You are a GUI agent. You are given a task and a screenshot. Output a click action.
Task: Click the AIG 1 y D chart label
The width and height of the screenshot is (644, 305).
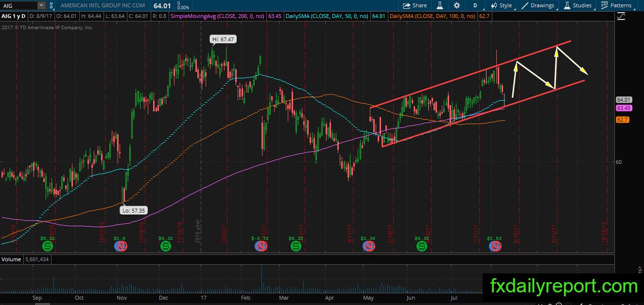[14, 17]
